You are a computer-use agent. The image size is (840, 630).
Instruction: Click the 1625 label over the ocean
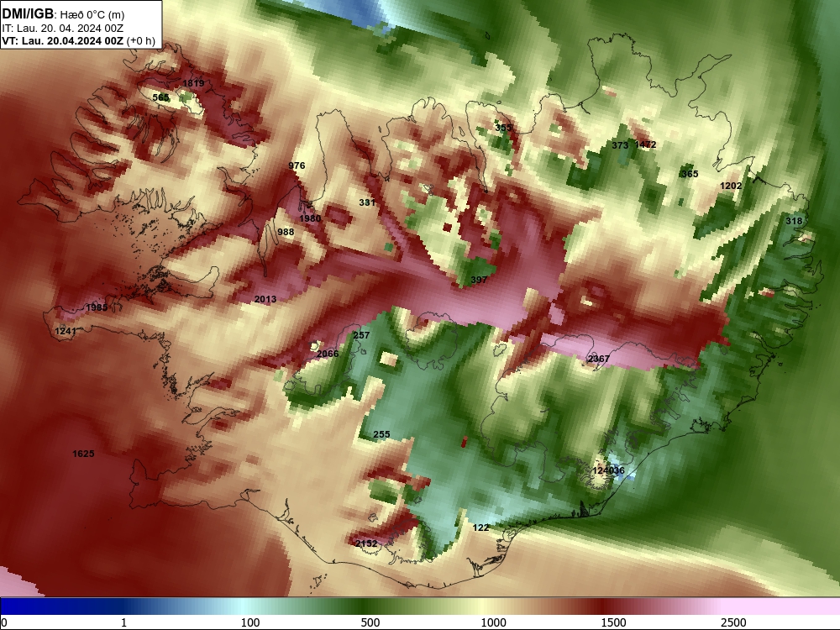click(x=83, y=454)
